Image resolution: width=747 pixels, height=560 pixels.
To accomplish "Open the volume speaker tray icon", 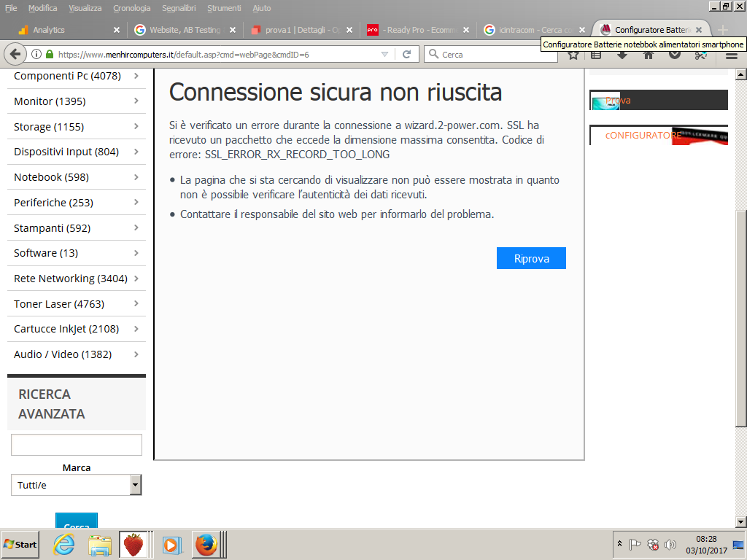I will pos(670,544).
